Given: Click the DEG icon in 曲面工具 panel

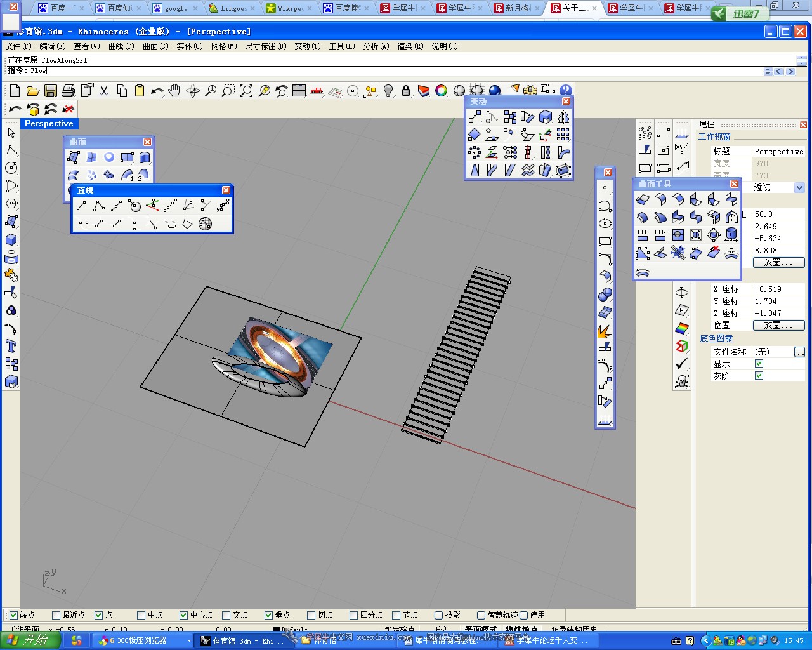Looking at the screenshot, I should tap(660, 235).
